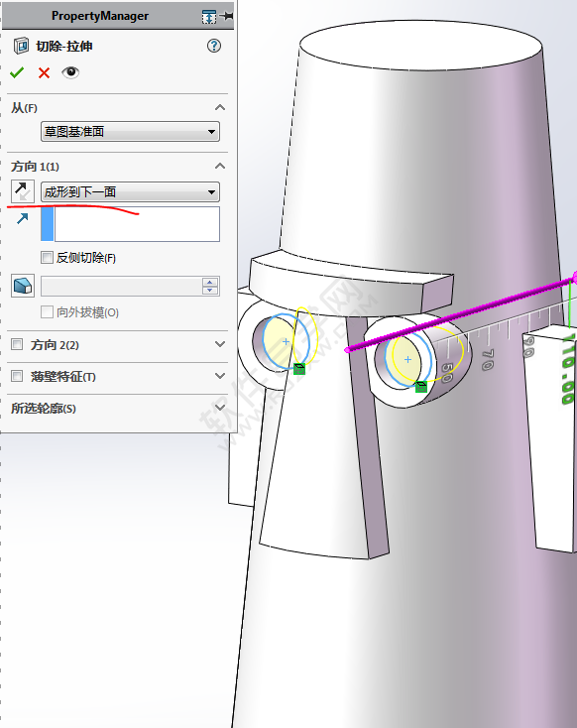The image size is (577, 728).
Task: Click the 所选轮廓(S) section label
Action: click(x=44, y=408)
